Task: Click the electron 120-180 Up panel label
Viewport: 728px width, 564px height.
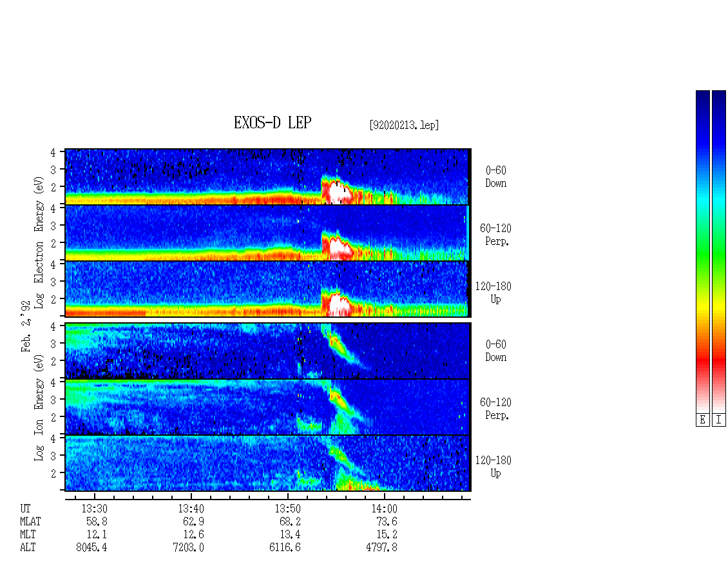Action: click(x=493, y=293)
